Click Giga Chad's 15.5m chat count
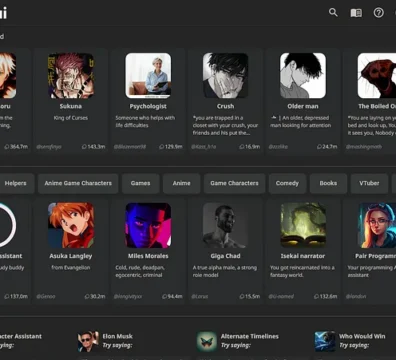Image resolution: width=396 pixels, height=360 pixels. [x=250, y=296]
